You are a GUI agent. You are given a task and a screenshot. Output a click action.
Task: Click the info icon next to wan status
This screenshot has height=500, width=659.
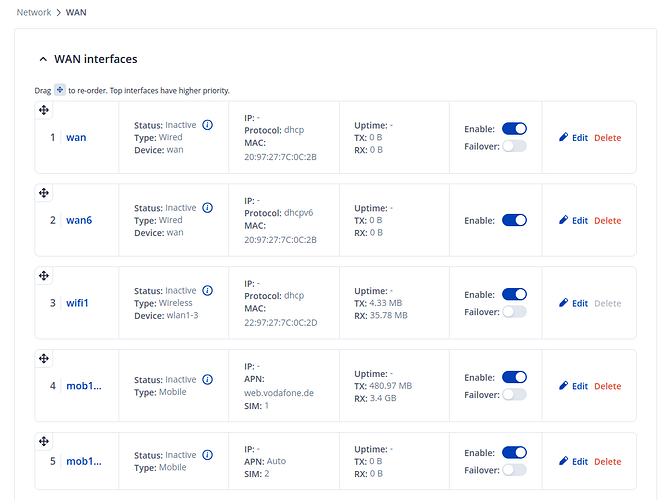(x=208, y=125)
